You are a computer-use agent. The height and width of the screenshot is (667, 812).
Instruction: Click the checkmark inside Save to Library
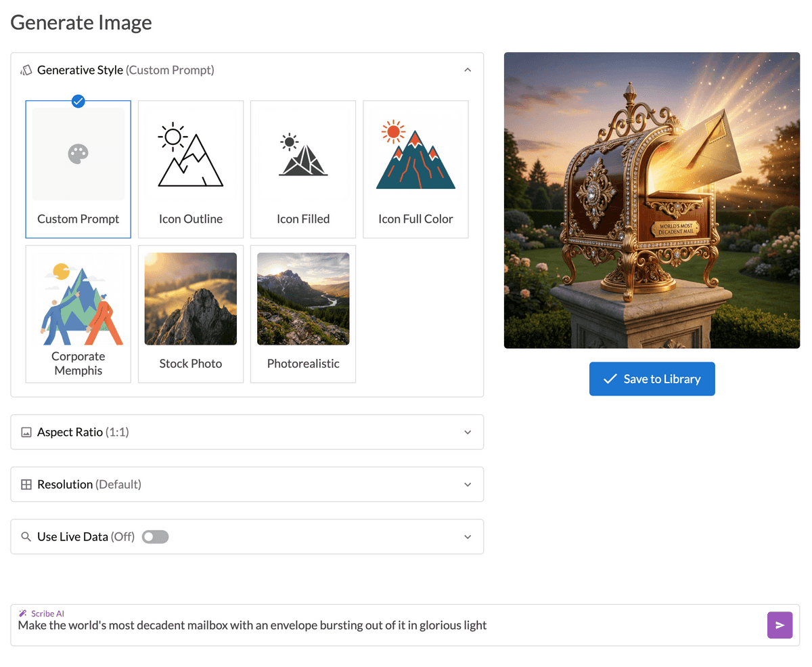(x=608, y=379)
